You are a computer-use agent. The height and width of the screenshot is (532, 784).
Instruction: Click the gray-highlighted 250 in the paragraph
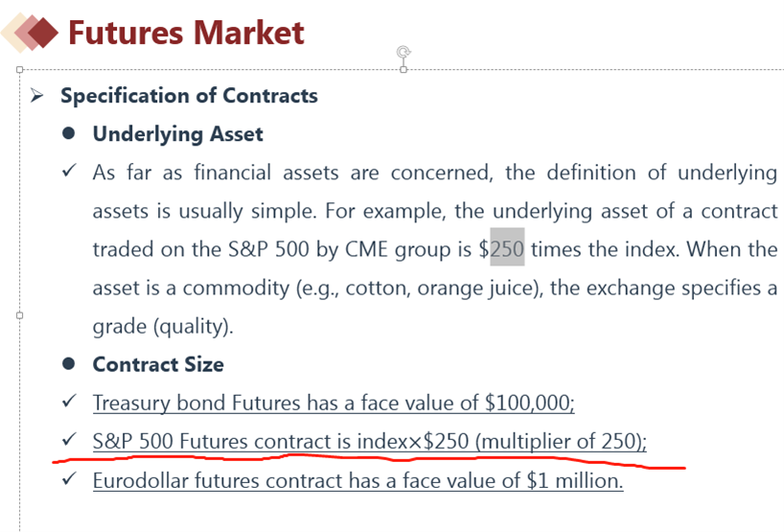[507, 248]
